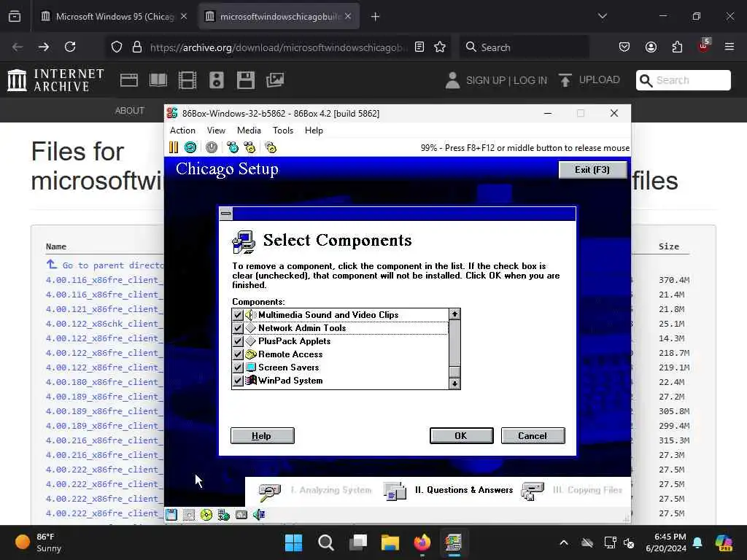This screenshot has width=747, height=560.
Task: Open Internet Archive software floppy icon
Action: (246, 80)
